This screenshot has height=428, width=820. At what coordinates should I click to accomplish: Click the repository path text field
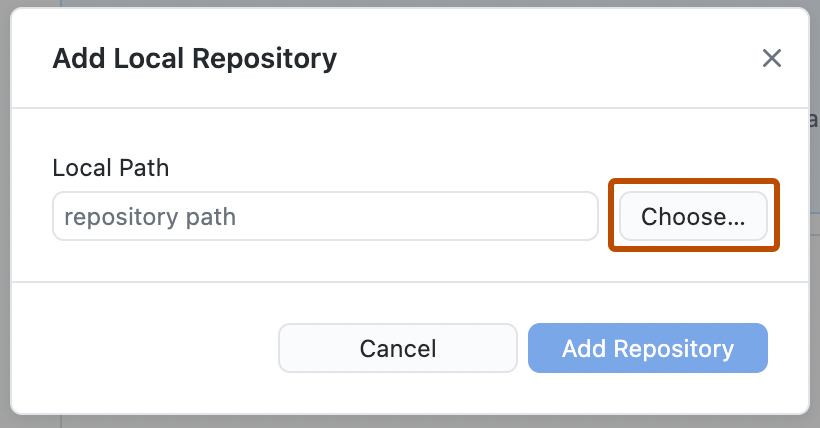point(325,216)
